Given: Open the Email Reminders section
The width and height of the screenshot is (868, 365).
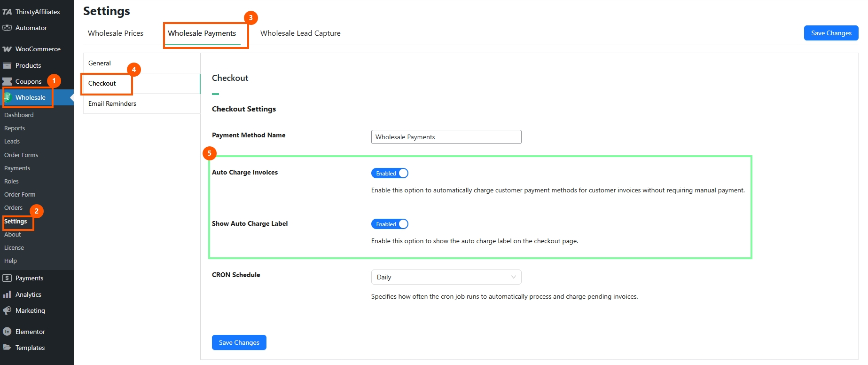Looking at the screenshot, I should click(x=141, y=103).
